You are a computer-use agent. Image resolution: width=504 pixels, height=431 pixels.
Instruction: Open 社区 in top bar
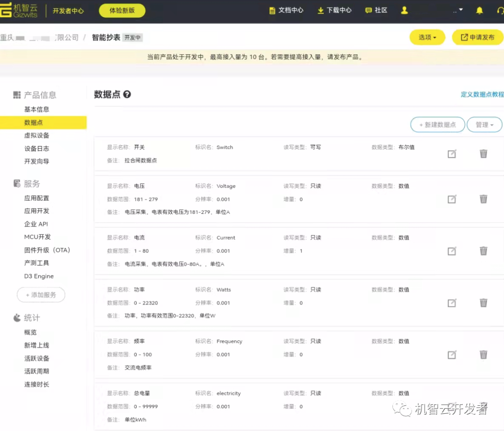coord(376,10)
